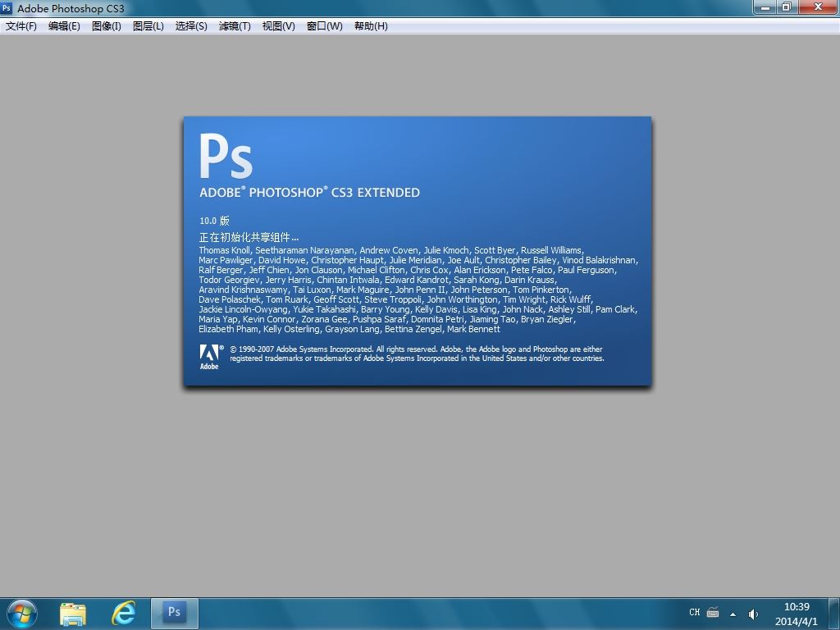Click the date 2014/4/1 in the tray
Screen dimensions: 840x630
(x=796, y=622)
